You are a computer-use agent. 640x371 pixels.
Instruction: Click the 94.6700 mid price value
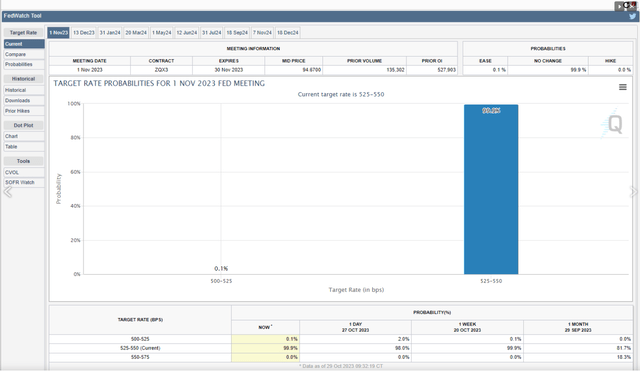point(311,70)
